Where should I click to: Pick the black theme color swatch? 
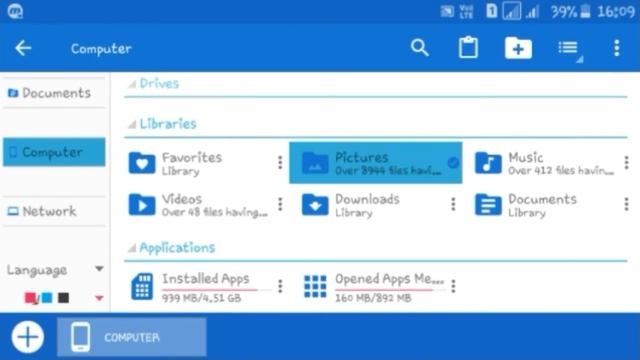point(63,298)
